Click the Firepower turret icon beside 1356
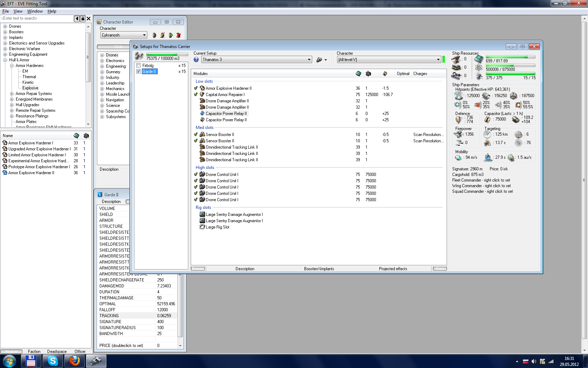 [458, 134]
